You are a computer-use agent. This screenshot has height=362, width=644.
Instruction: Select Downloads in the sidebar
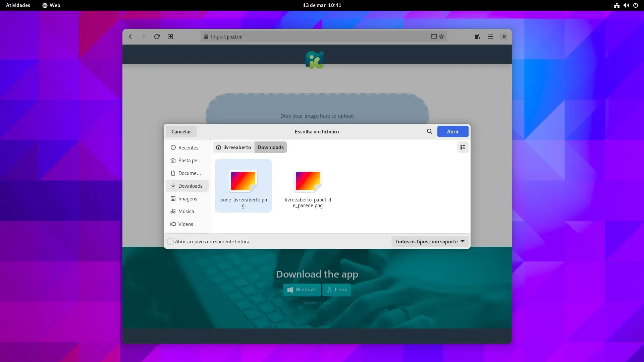click(187, 186)
